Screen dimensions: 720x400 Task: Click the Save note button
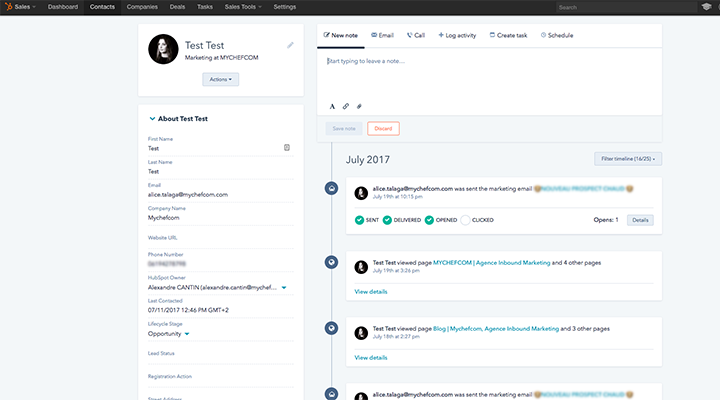tap(344, 129)
